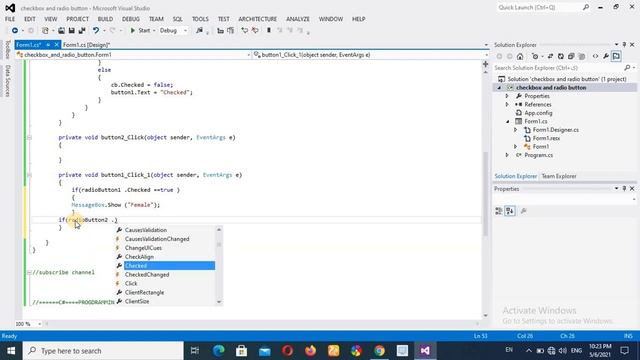Click the Search Solution Explorer input field
The image size is (640, 360).
558,68
